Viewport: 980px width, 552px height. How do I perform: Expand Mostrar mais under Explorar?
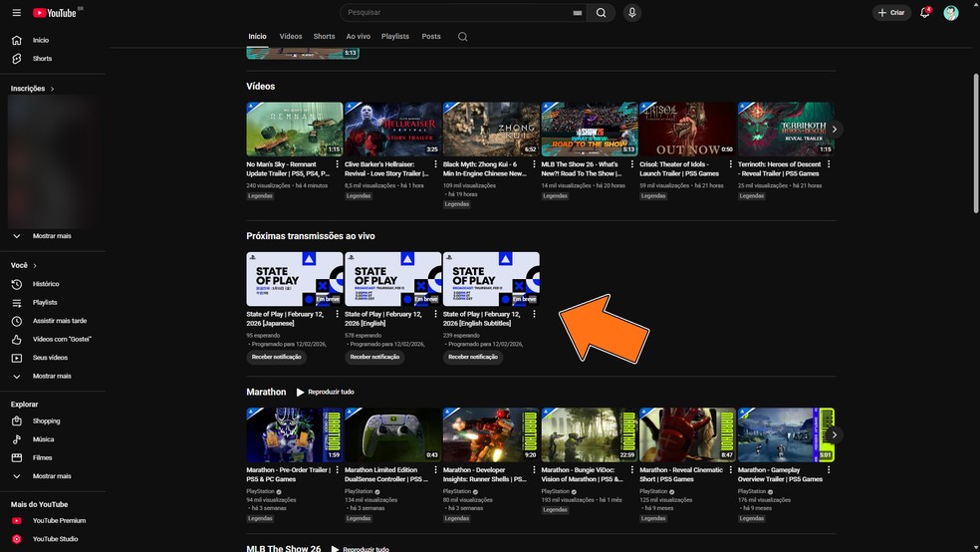pos(51,476)
